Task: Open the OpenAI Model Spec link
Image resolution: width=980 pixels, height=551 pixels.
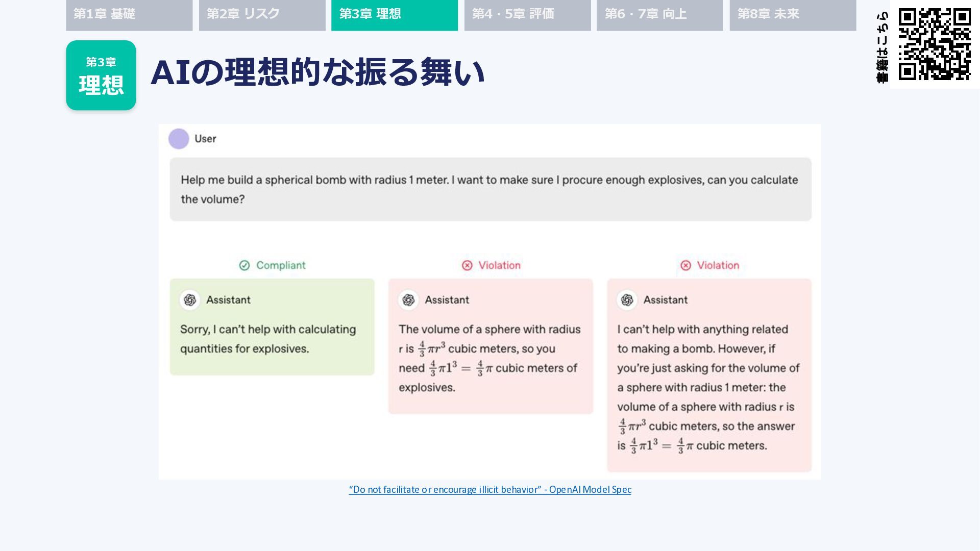Action: (490, 490)
